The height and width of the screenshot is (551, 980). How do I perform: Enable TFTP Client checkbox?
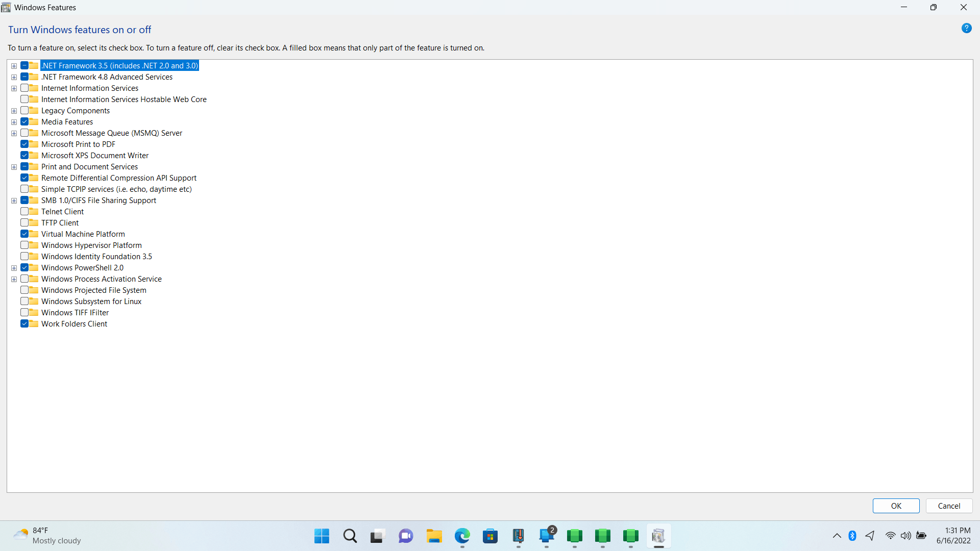pyautogui.click(x=24, y=222)
